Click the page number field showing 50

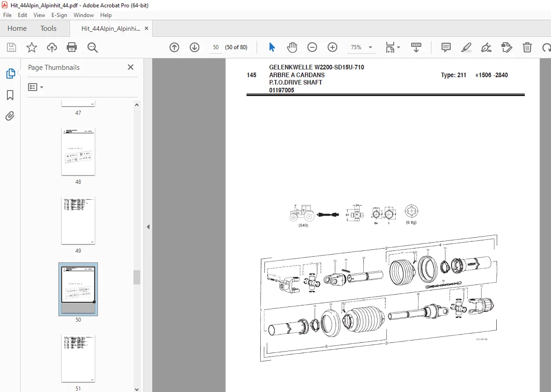click(216, 47)
